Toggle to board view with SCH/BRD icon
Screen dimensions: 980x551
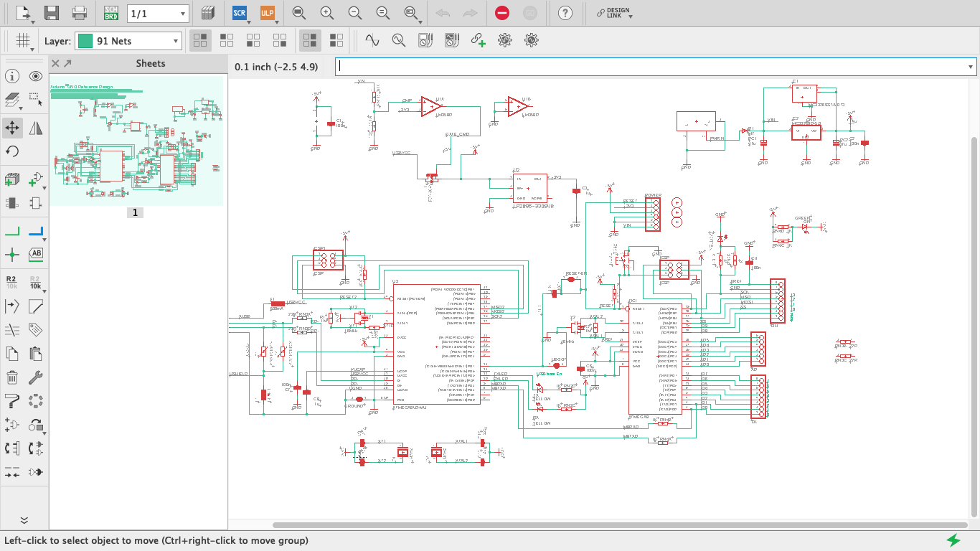(x=111, y=13)
